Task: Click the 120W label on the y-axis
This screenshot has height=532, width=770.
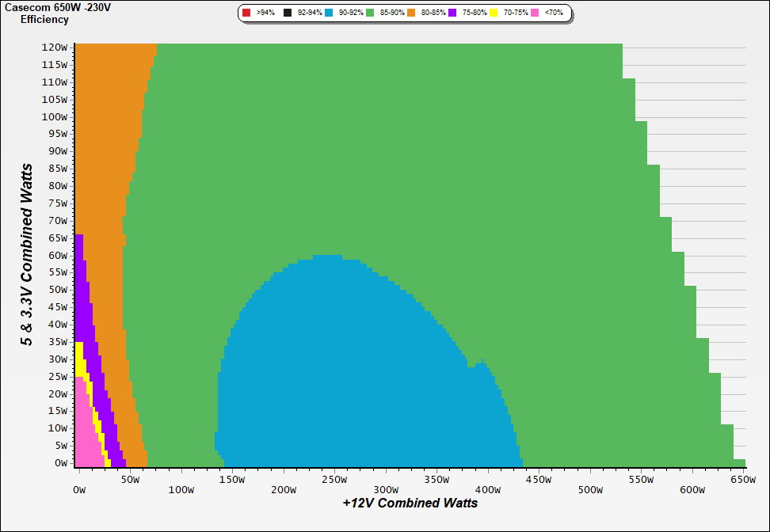Action: pyautogui.click(x=55, y=47)
